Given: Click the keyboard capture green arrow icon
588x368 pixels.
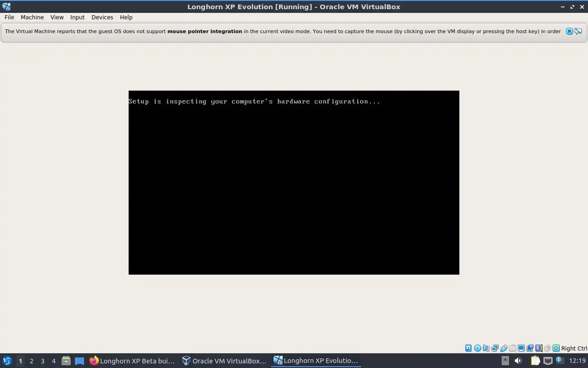Looking at the screenshot, I should click(556, 348).
